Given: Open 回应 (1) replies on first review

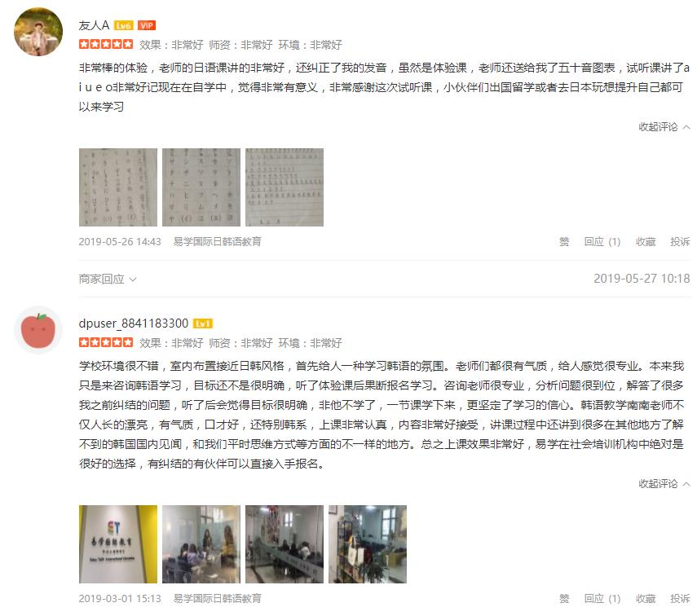Looking at the screenshot, I should (x=602, y=242).
